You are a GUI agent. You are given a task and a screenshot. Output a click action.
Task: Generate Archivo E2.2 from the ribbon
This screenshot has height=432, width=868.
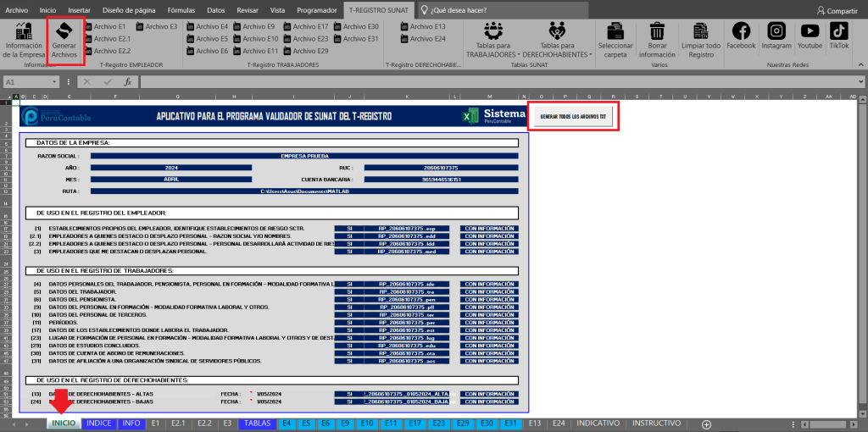pos(108,51)
